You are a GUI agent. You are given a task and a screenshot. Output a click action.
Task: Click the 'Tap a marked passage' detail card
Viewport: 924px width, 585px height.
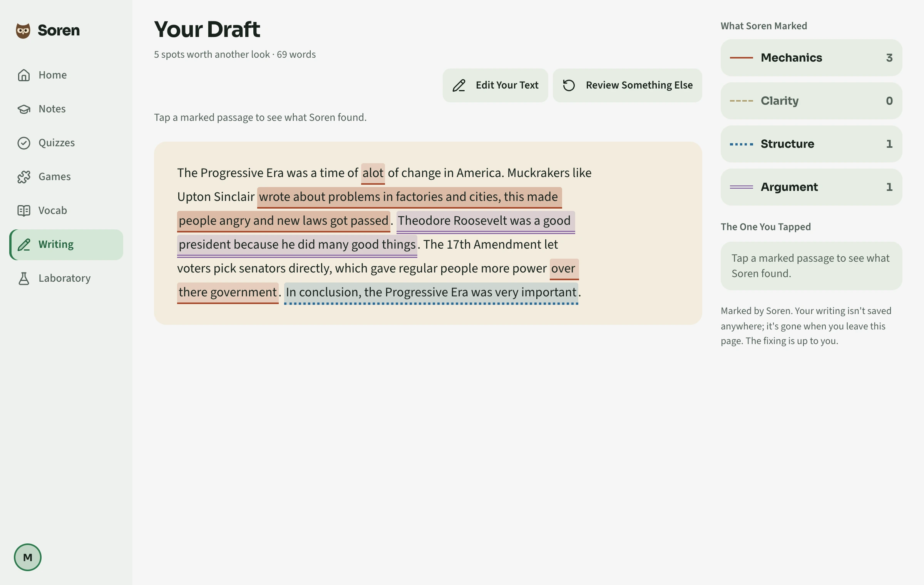pyautogui.click(x=812, y=266)
